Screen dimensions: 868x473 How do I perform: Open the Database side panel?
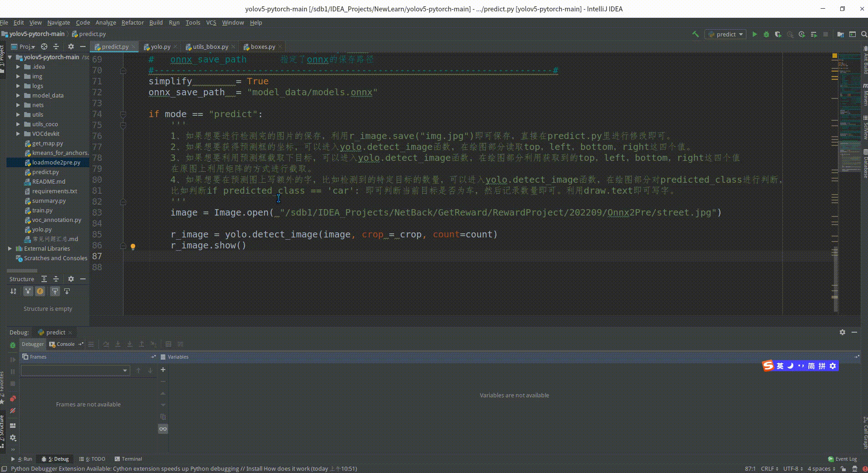point(865,163)
